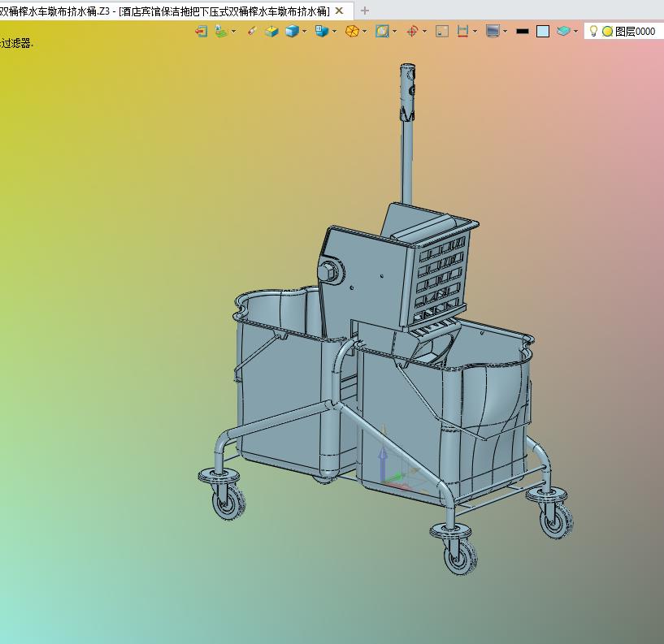Close the current document tab
664x644 pixels.
[339, 11]
